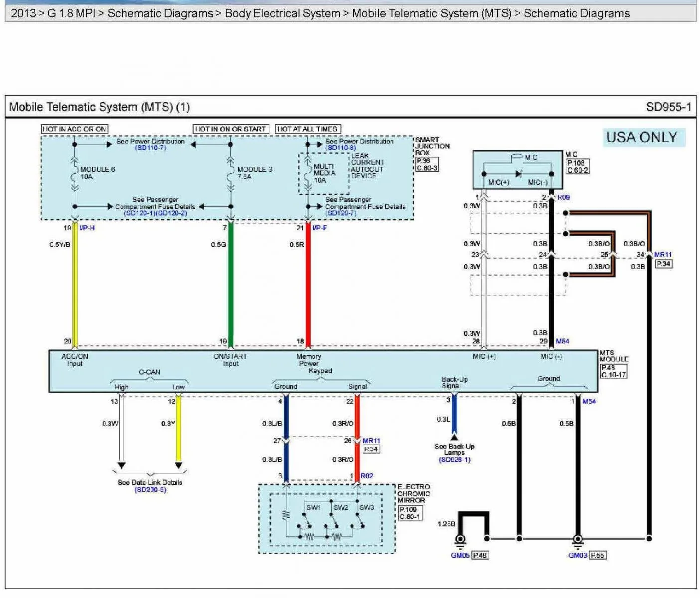This screenshot has height=598, width=700.
Task: Open the SD110-7 power distribution link
Action: (150, 148)
